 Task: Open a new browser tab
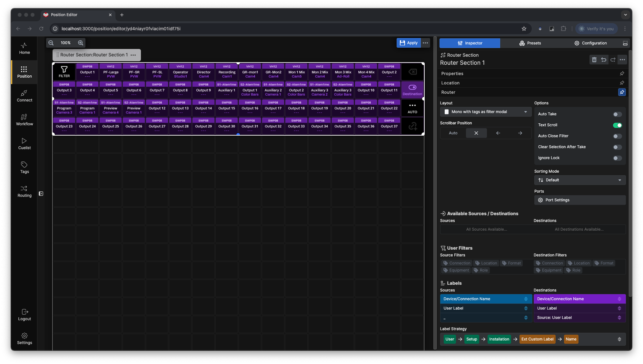[122, 15]
